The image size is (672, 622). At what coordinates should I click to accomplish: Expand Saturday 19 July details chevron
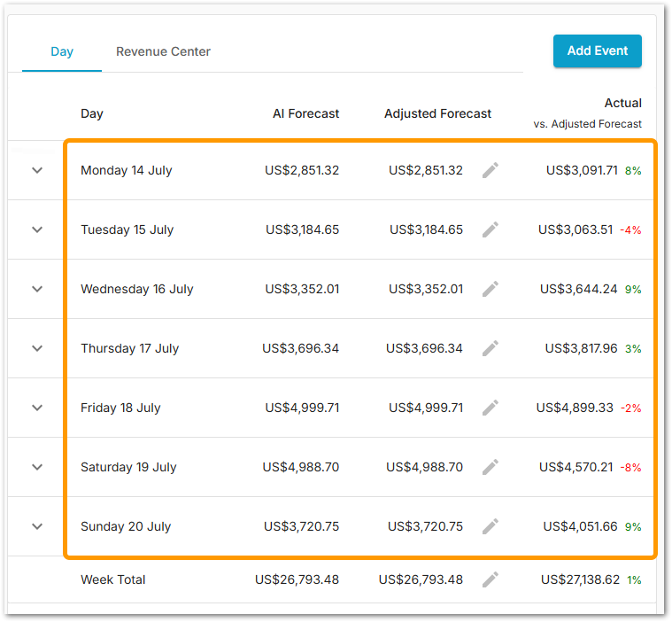[x=37, y=467]
